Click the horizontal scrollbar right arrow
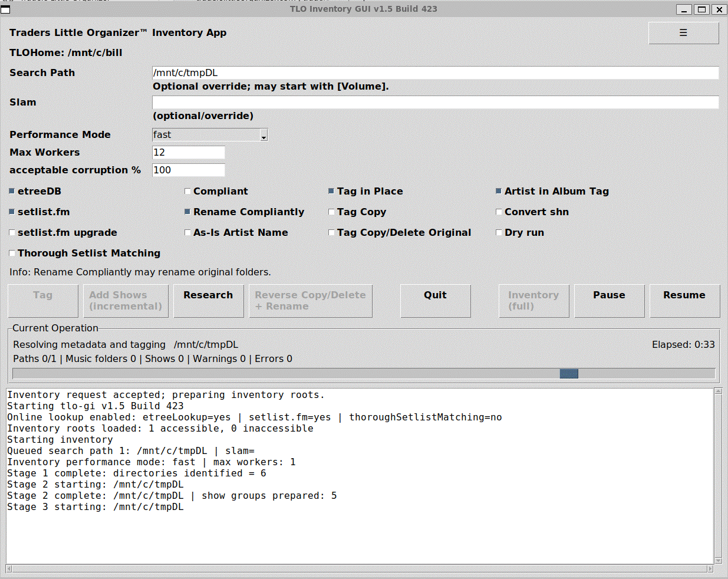Viewport: 728px width, 579px height. 710,569
